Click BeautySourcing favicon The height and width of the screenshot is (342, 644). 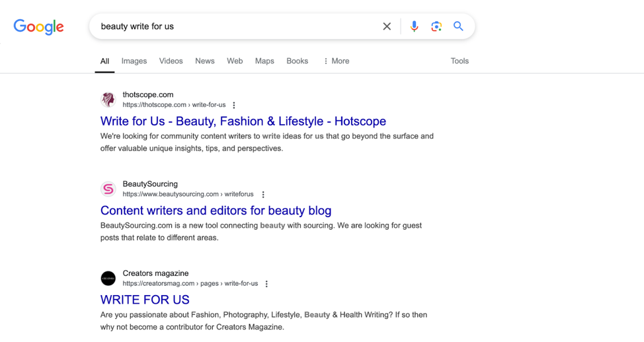click(x=108, y=189)
